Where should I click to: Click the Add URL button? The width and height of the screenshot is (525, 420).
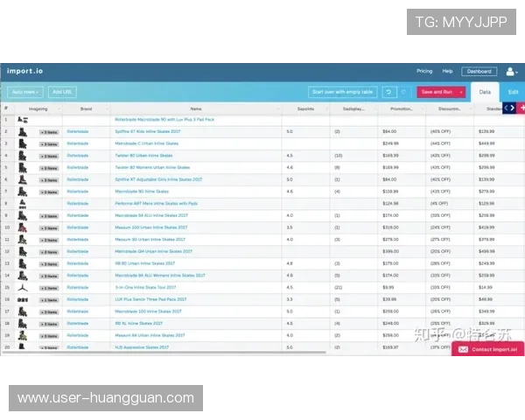[x=62, y=92]
